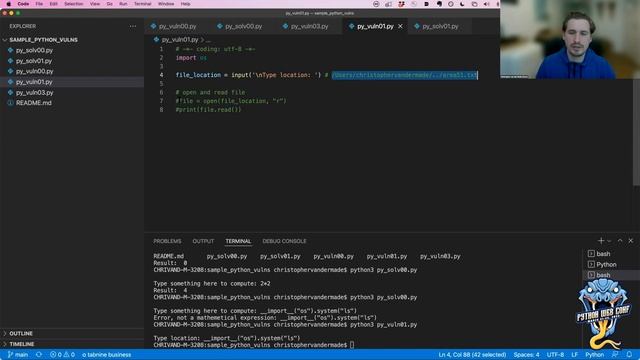Change indentation via Spaces: 4

[x=526, y=355]
